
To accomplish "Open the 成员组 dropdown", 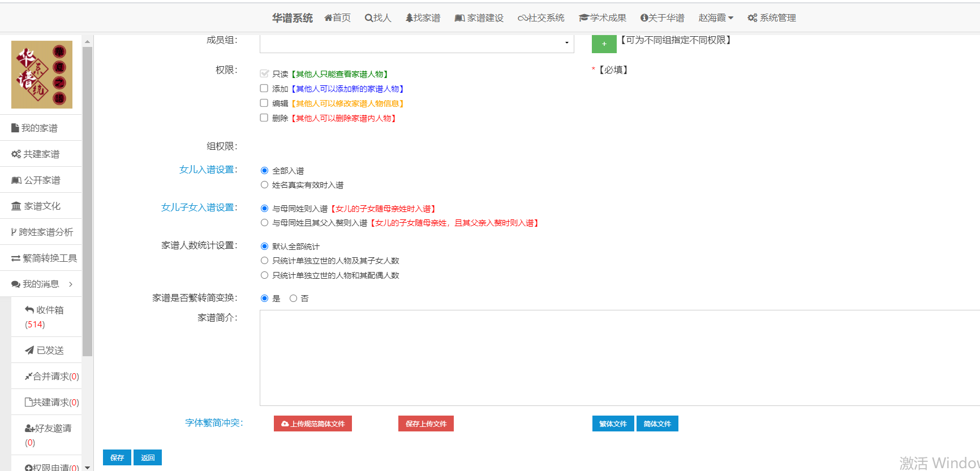I will coord(417,44).
